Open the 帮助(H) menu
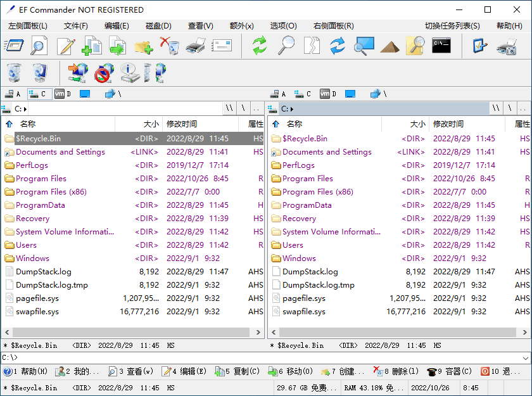The image size is (532, 396). (509, 26)
